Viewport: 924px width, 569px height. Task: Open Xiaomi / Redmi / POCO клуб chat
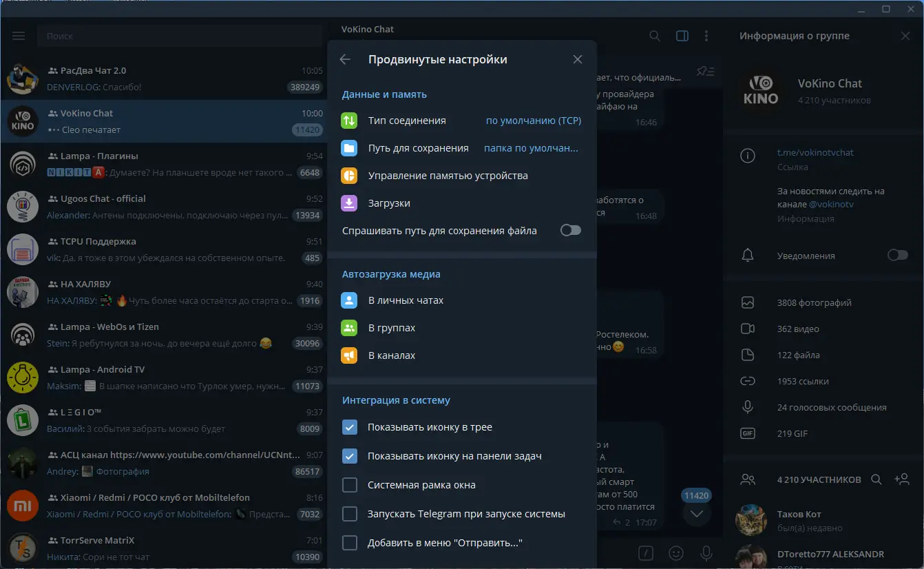(164, 506)
